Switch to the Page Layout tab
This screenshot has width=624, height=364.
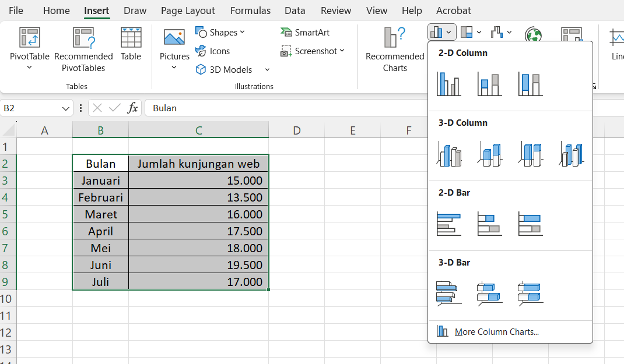(188, 10)
